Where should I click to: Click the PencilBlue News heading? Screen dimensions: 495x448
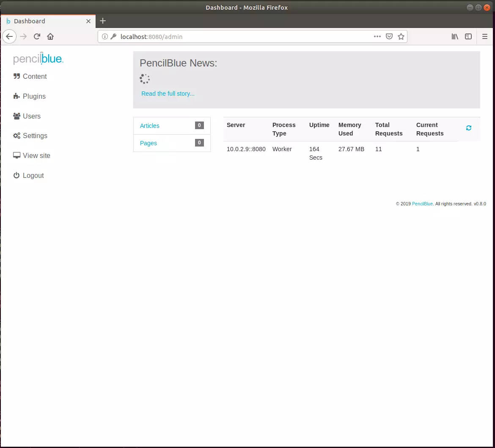click(179, 63)
